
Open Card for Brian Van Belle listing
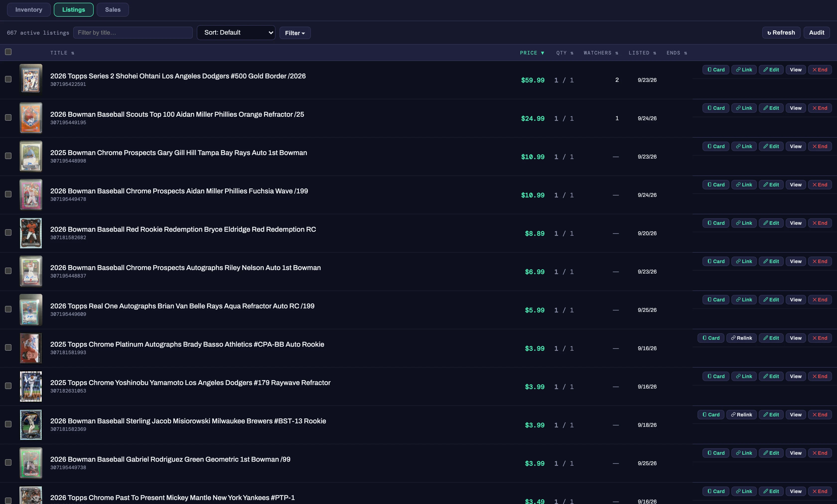pyautogui.click(x=715, y=300)
